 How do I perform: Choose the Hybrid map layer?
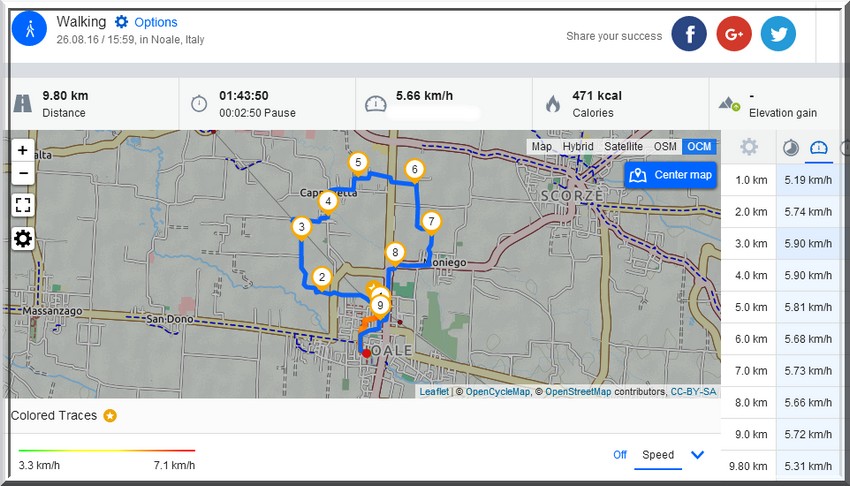point(578,146)
